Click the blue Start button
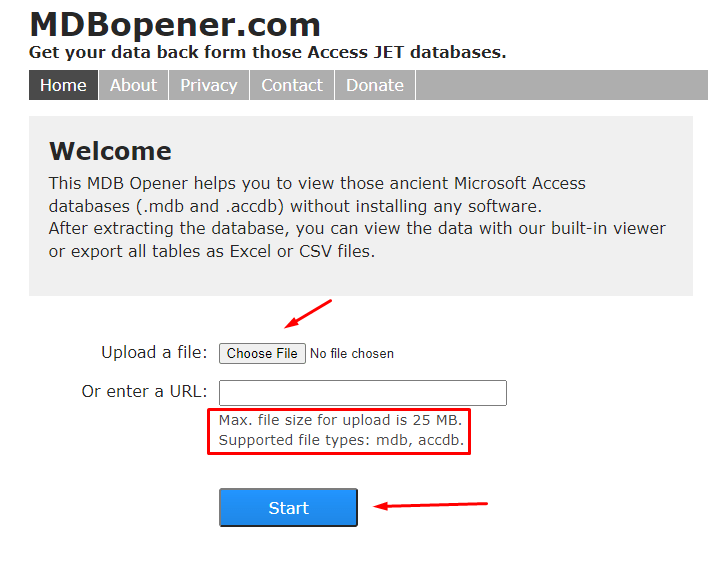 (288, 508)
